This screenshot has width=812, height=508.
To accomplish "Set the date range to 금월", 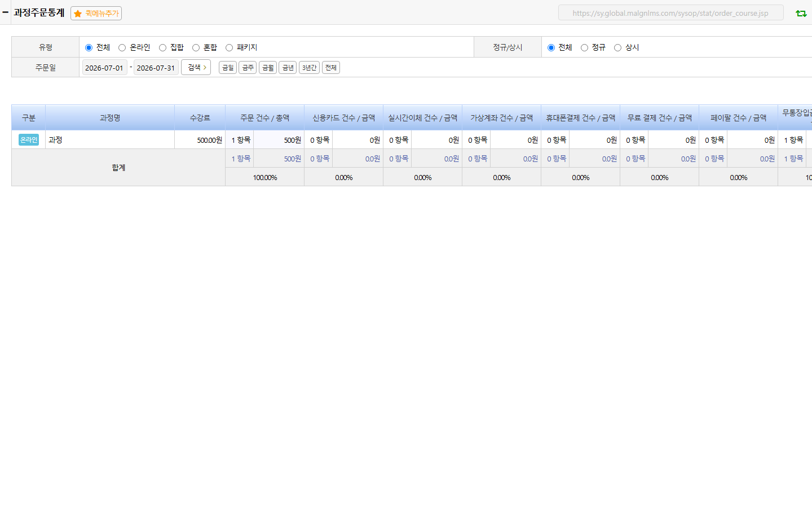I will (x=268, y=68).
